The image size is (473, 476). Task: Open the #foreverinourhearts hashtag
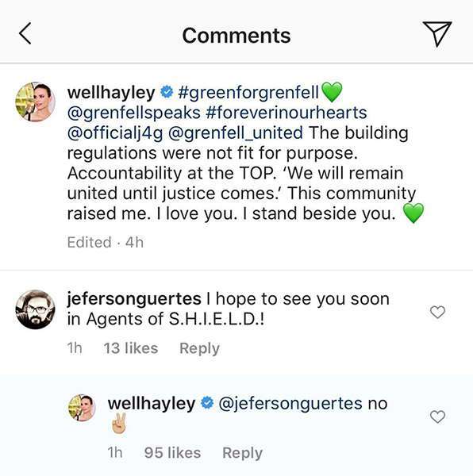pos(286,113)
